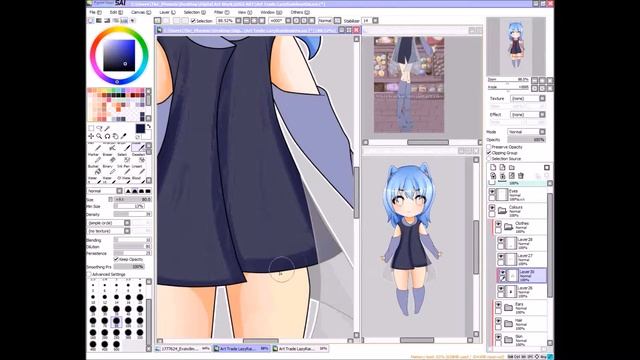Select the magic wand tool
Image resolution: width=640 pixels, height=360 pixels.
pyautogui.click(x=107, y=129)
